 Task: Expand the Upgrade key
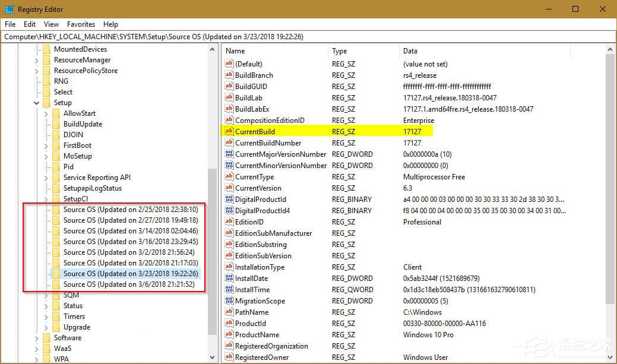(x=46, y=327)
